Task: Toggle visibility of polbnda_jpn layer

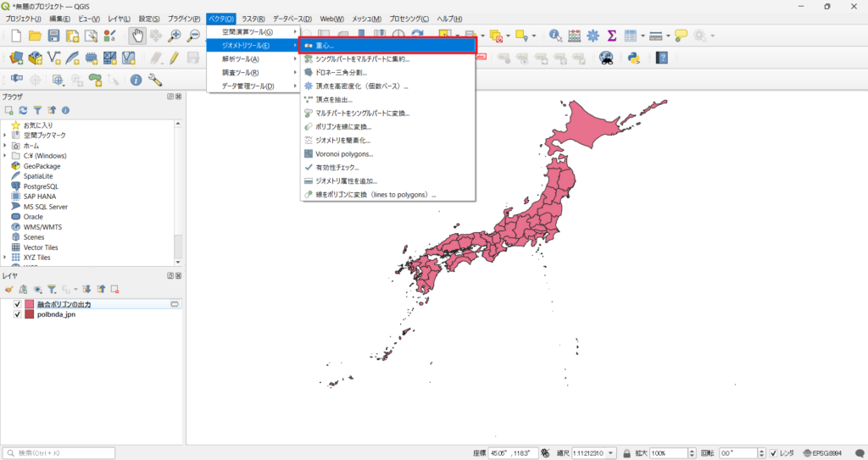Action: tap(18, 314)
